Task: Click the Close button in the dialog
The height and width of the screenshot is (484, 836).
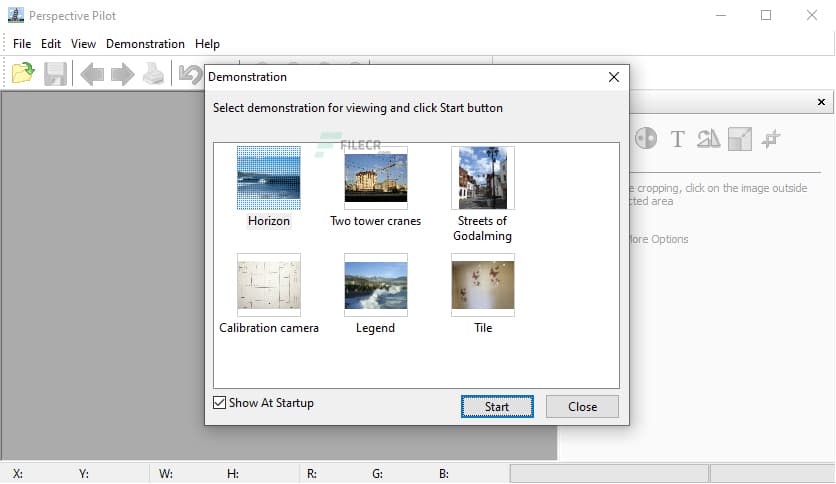Action: point(582,407)
